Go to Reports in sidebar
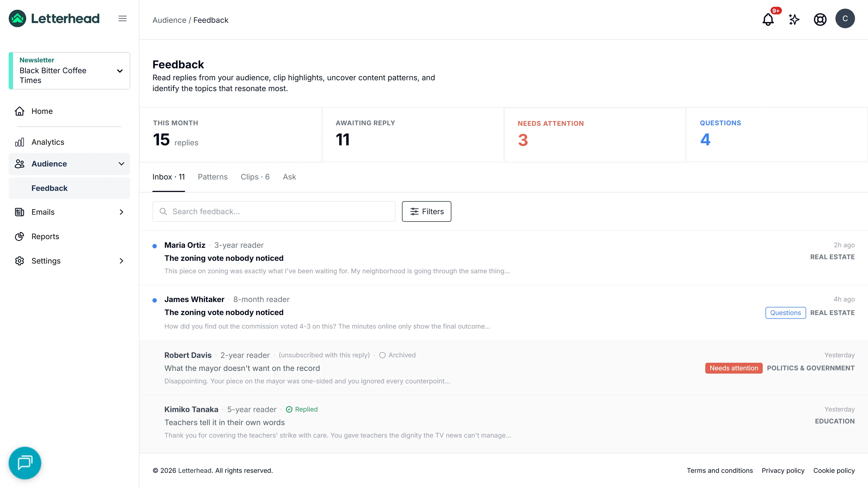The height and width of the screenshot is (488, 868). (x=69, y=236)
